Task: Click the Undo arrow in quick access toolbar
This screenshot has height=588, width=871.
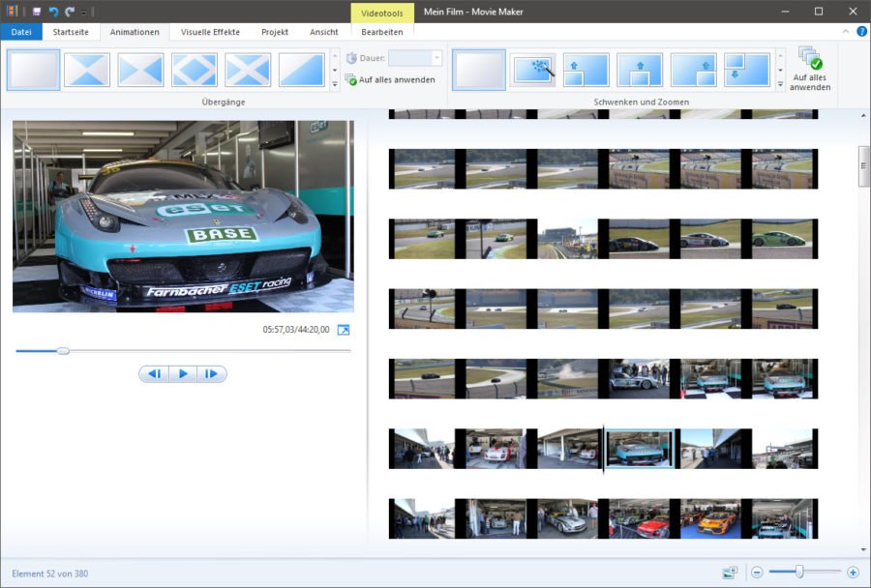Action: tap(53, 11)
